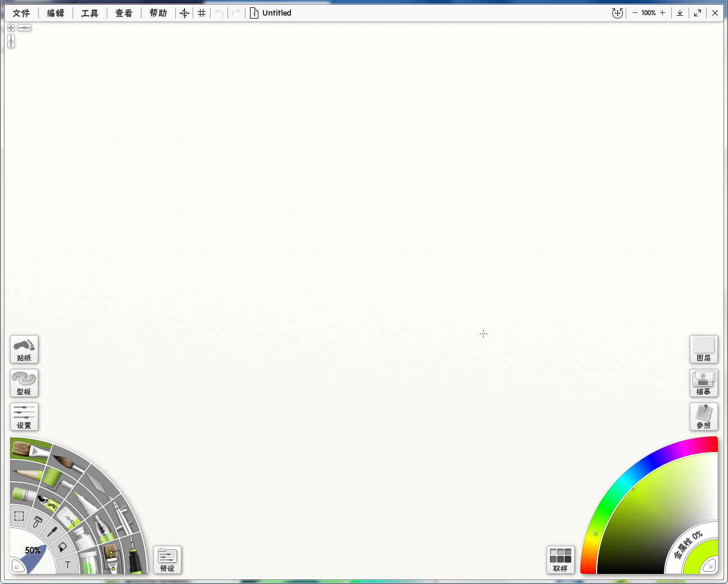Open the 取样 (Samples) color pod
This screenshot has width=728, height=584.
tap(560, 560)
